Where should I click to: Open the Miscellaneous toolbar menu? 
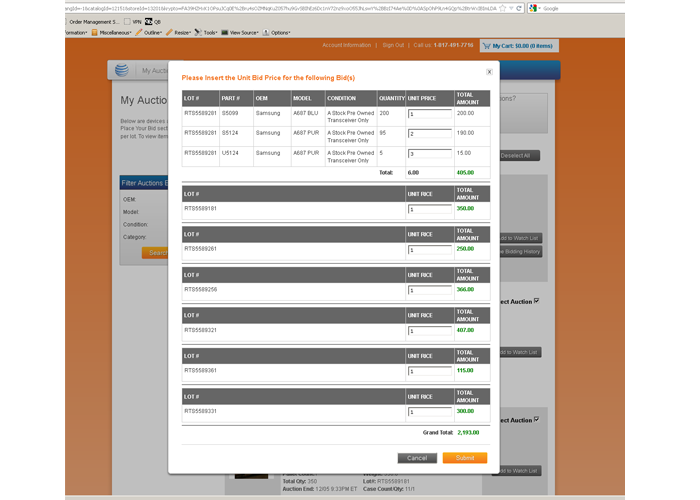[112, 33]
